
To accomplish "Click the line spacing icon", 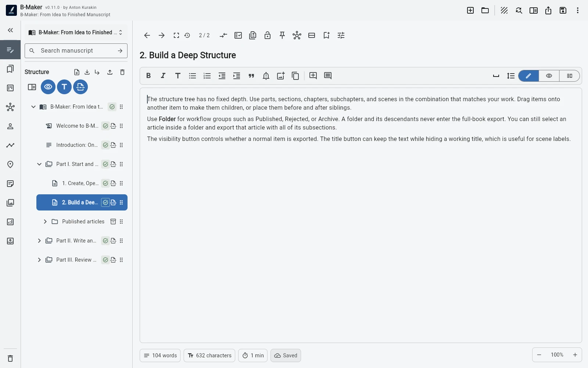I will point(511,76).
